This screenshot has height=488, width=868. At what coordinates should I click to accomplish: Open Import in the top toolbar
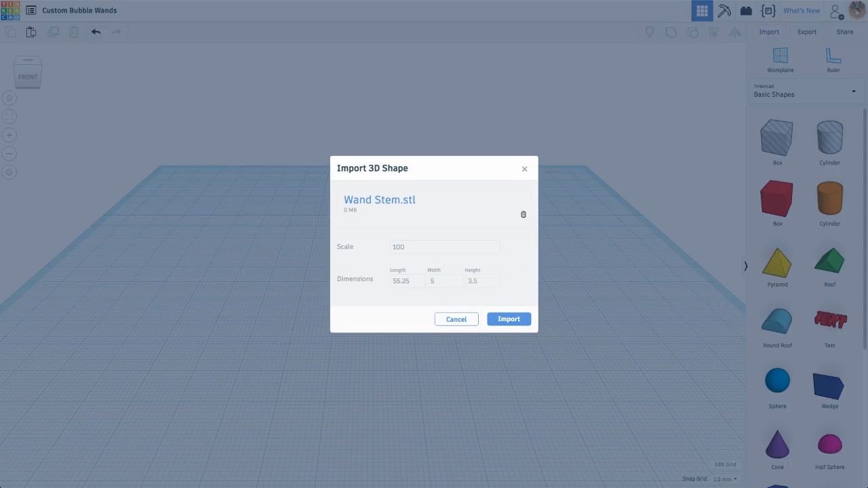[769, 32]
